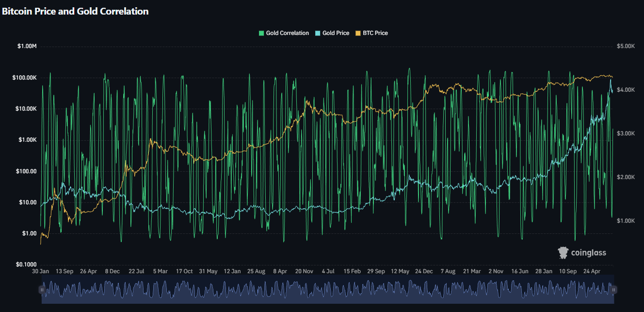Click the chart title Bitcoin Price and Gold Correlation

click(75, 11)
